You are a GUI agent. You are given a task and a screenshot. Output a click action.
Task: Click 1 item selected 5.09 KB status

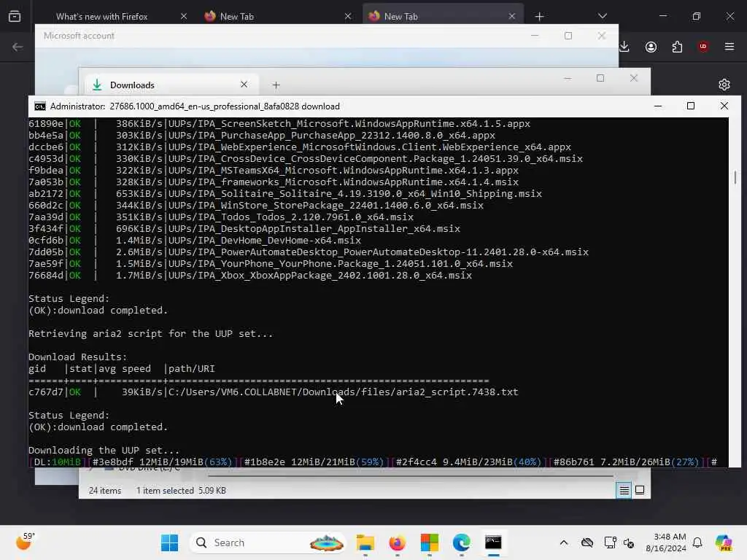click(x=181, y=491)
